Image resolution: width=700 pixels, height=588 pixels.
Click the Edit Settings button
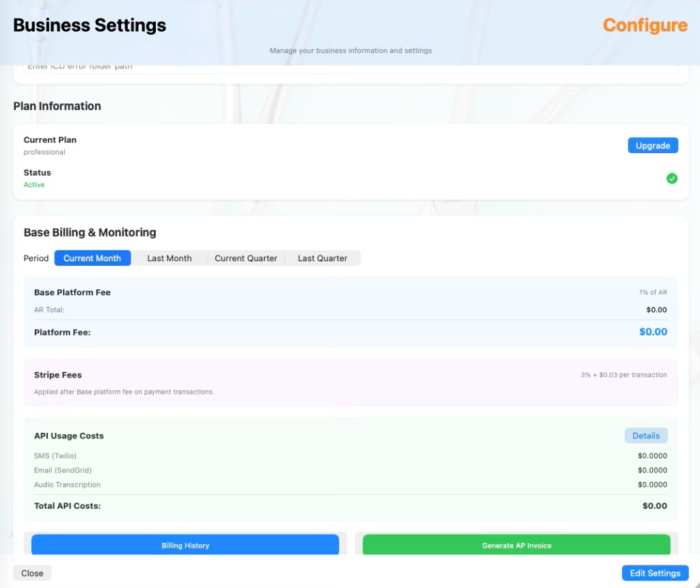point(655,573)
